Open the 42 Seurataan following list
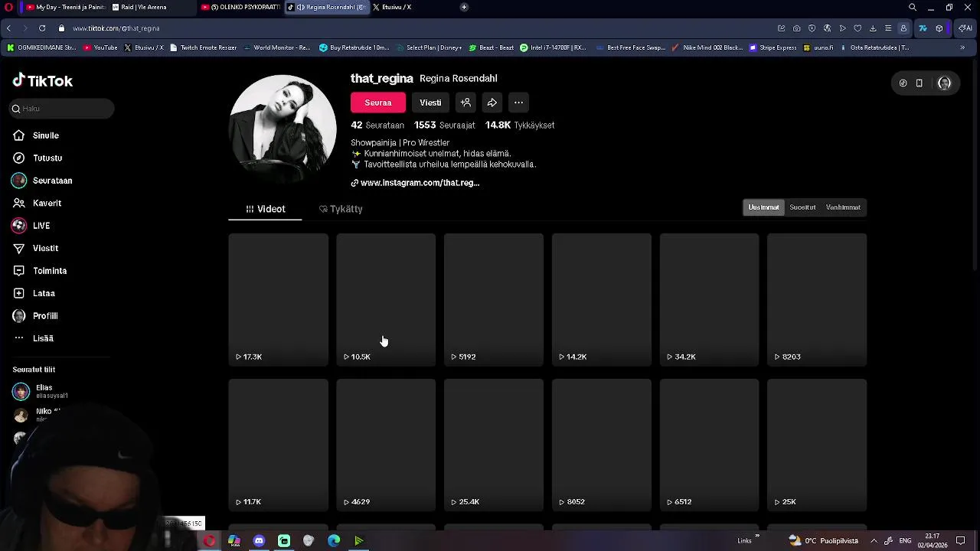The height and width of the screenshot is (551, 980). coord(377,125)
